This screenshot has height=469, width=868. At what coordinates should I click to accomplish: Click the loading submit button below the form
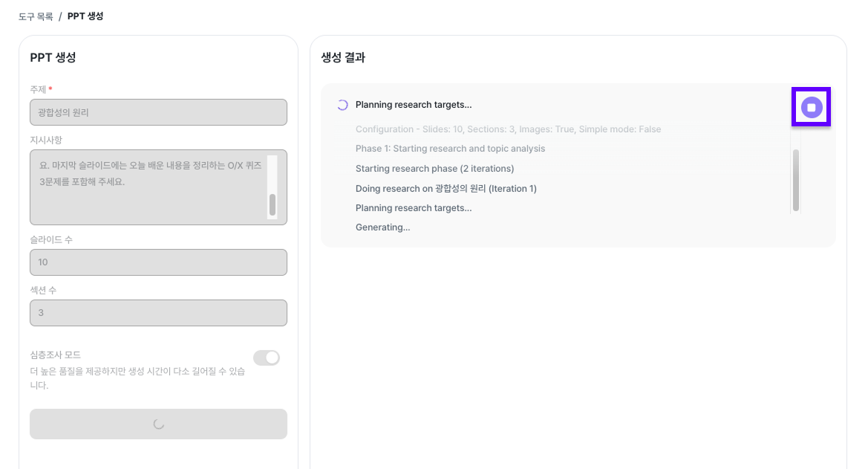158,424
